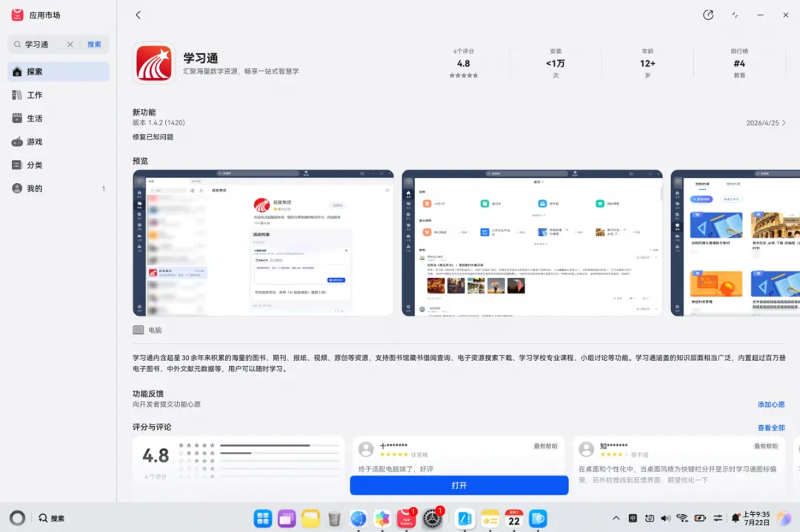Open the yellow file manager in dock
800x532 pixels.
click(310, 519)
